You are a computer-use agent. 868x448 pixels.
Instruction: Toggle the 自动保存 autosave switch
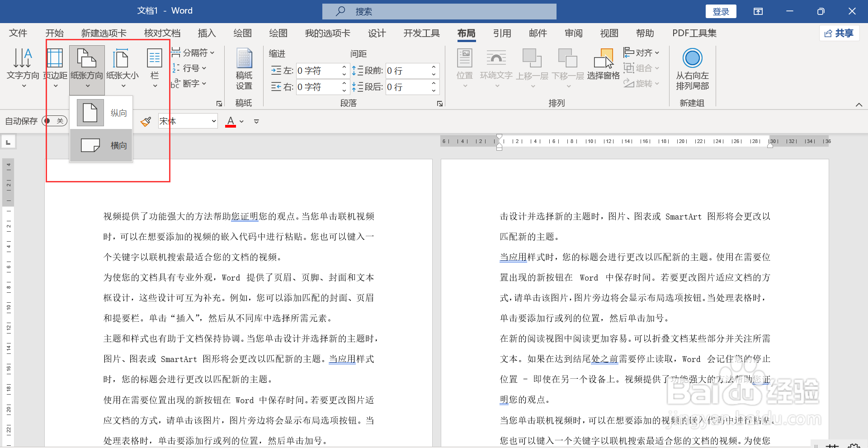coord(54,121)
